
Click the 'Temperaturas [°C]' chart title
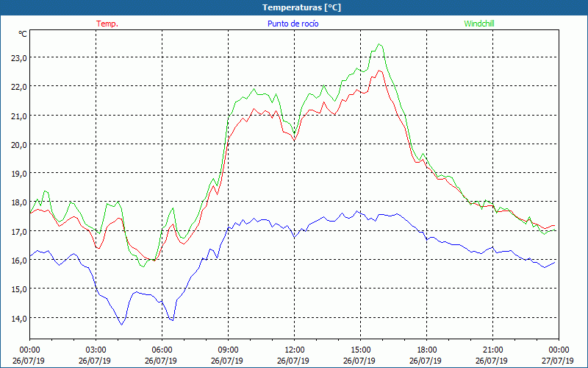301,7
